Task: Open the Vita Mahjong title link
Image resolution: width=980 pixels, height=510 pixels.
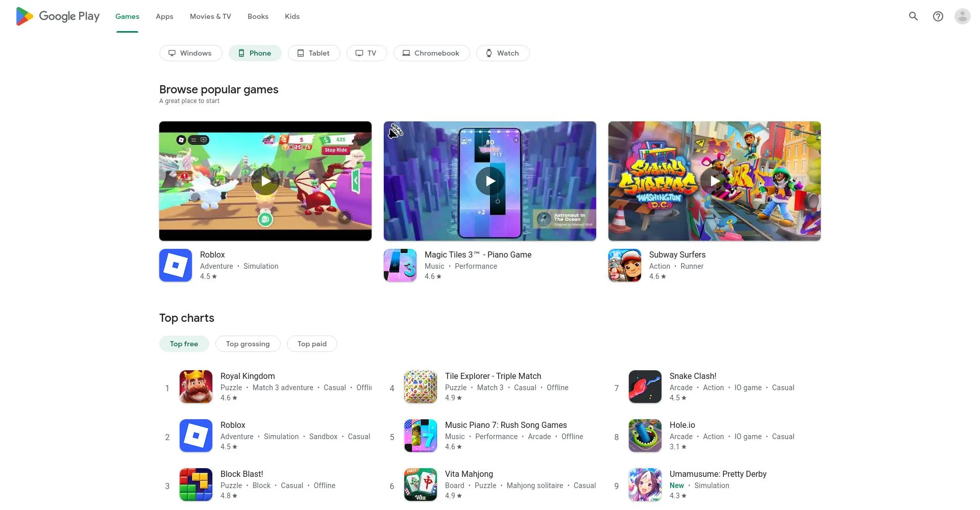Action: point(469,474)
